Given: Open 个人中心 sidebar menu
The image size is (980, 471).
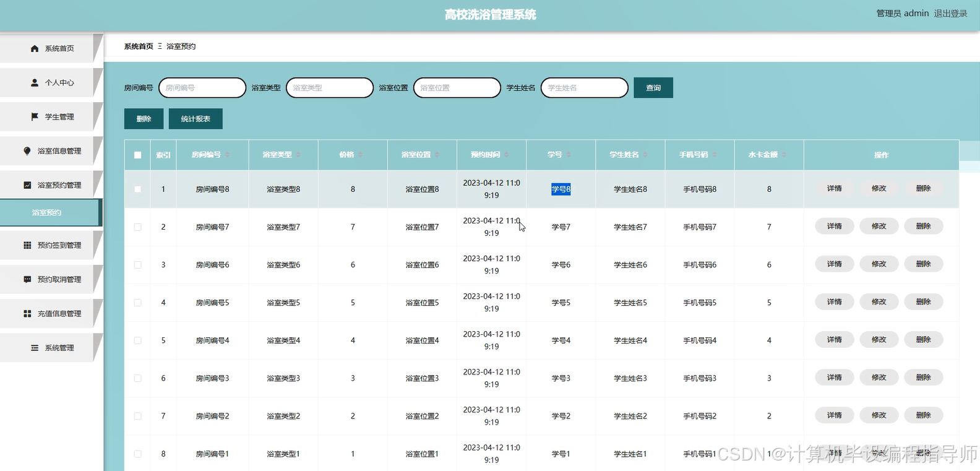Looking at the screenshot, I should point(51,82).
